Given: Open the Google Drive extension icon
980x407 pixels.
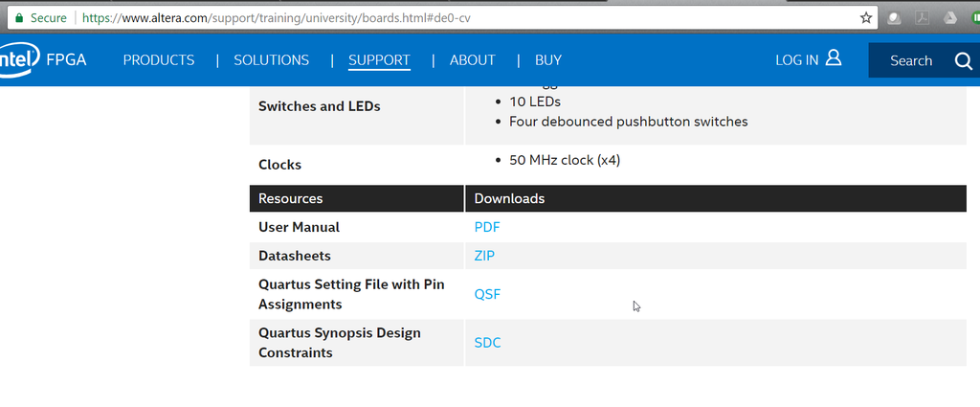Looking at the screenshot, I should coord(949,17).
